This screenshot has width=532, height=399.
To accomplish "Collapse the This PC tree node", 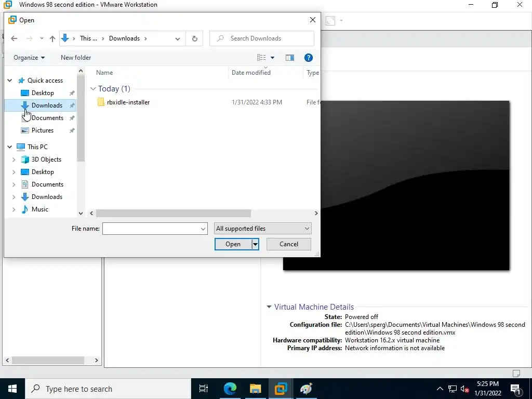I will pos(10,147).
